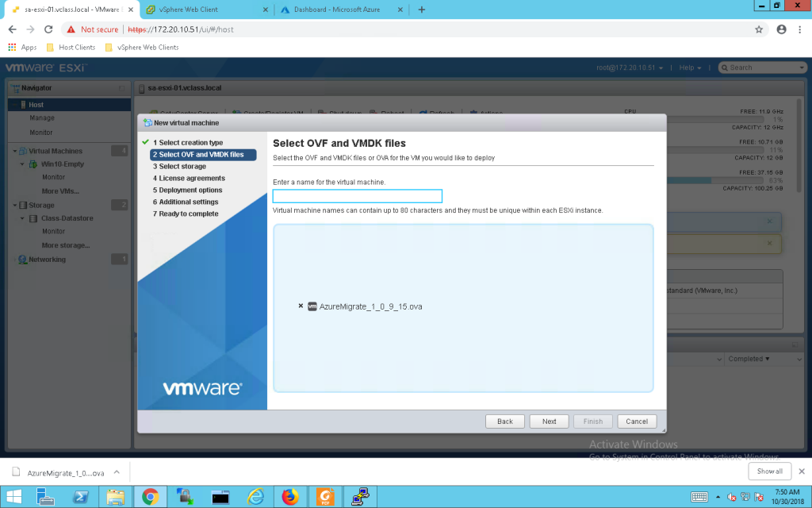Select Monitor under Host in Navigator
The height and width of the screenshot is (508, 812).
coord(41,133)
